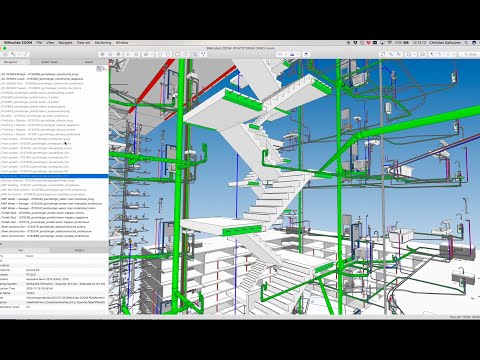Open macOS Spotlight search icon
The image size is (480, 360).
[466, 43]
